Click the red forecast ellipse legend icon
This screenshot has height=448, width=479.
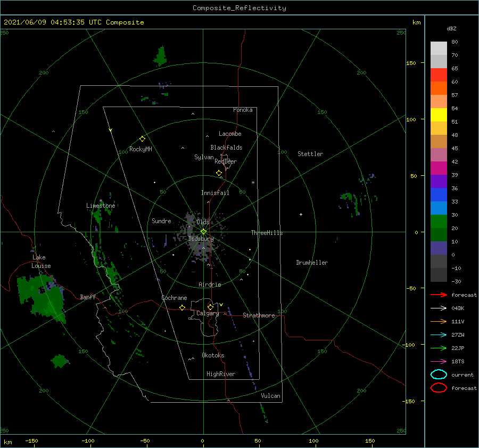point(439,388)
